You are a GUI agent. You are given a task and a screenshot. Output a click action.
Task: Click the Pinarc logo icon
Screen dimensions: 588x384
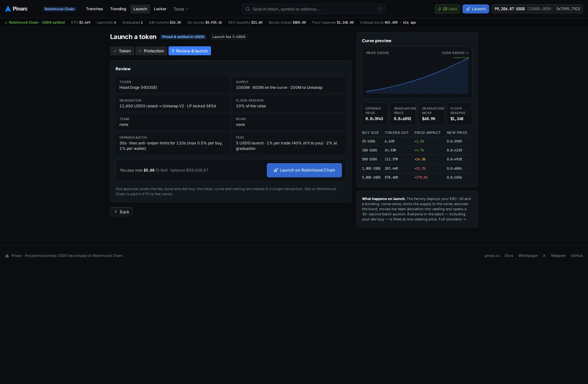point(8,9)
